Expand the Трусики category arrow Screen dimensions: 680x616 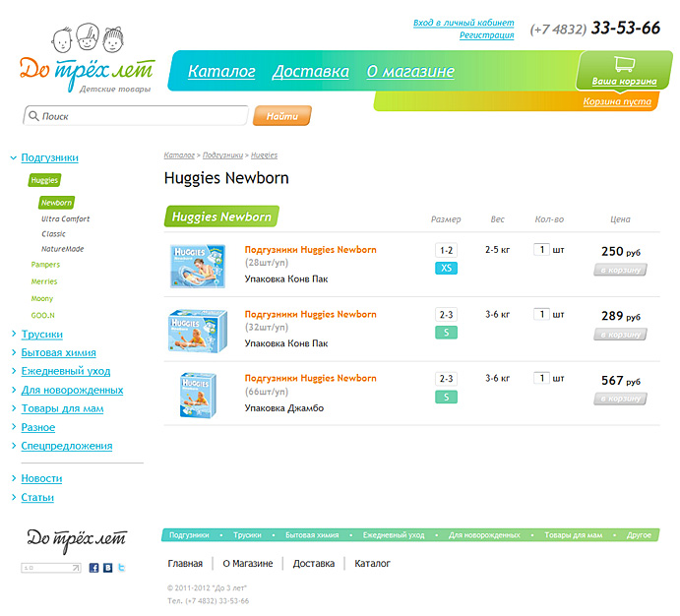[x=14, y=334]
